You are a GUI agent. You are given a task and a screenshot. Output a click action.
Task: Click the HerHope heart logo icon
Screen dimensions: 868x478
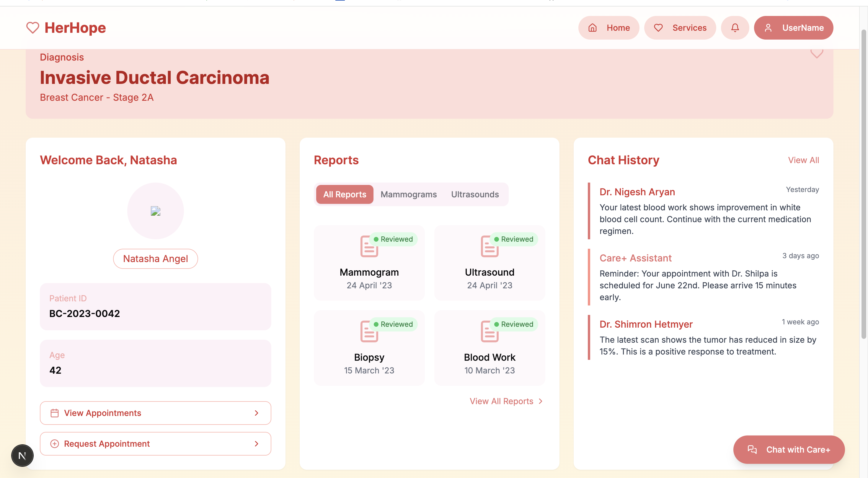point(33,28)
